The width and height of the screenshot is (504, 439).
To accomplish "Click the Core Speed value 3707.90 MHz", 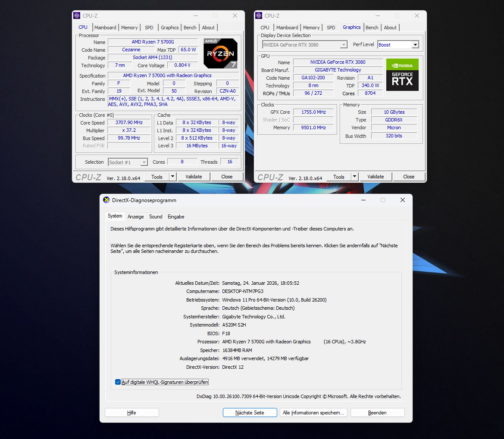I will pyautogui.click(x=129, y=122).
